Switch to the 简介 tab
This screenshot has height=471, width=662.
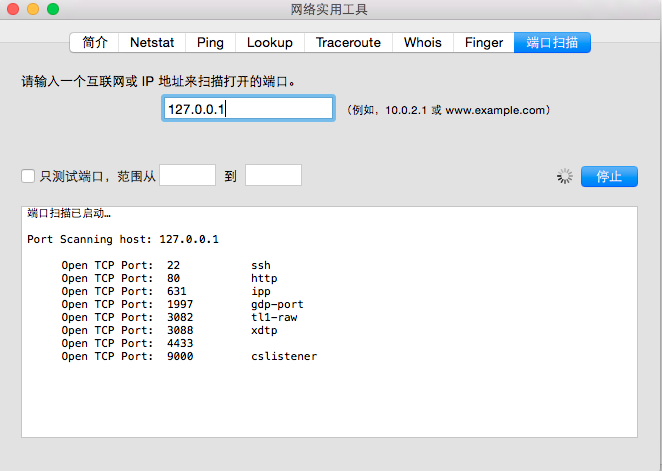tap(94, 43)
